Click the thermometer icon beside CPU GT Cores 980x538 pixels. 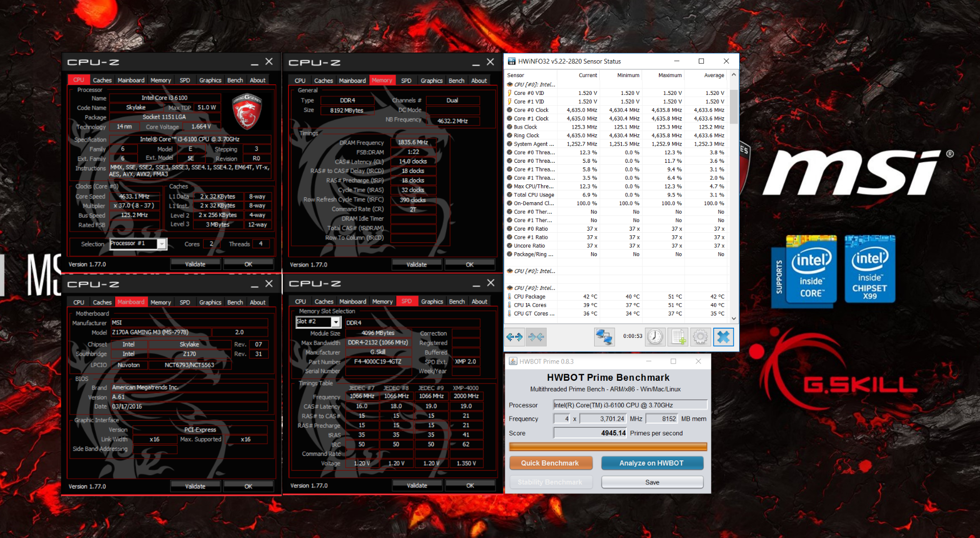[x=509, y=313]
